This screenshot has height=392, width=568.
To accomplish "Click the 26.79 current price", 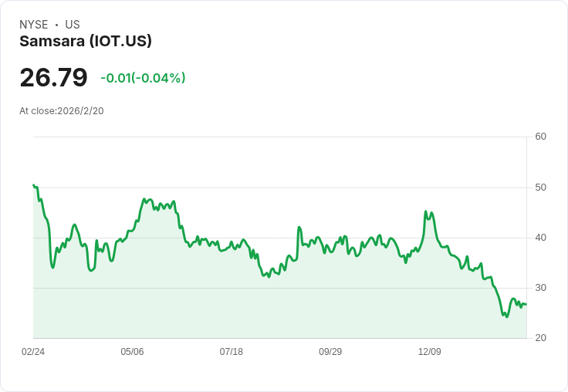I will pos(53,78).
